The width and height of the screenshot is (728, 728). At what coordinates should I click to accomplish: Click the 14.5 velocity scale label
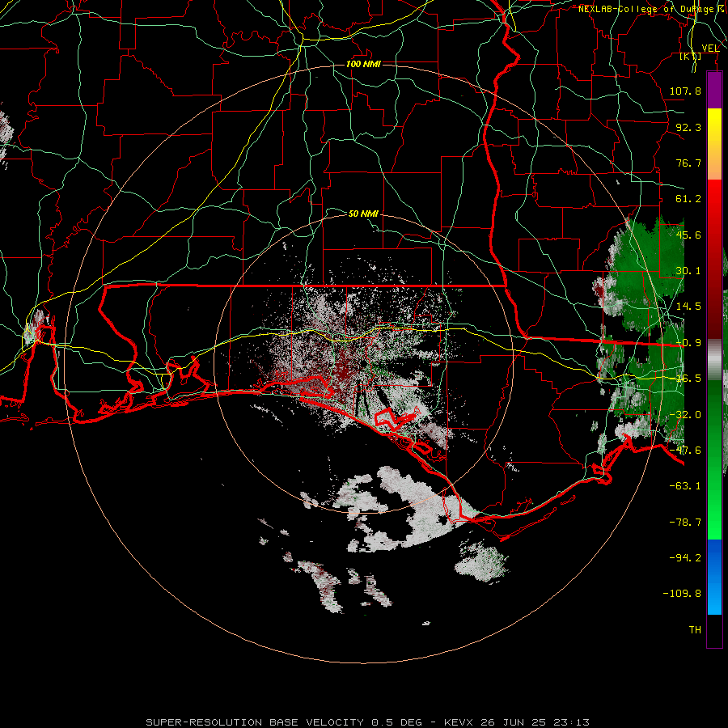pyautogui.click(x=688, y=307)
